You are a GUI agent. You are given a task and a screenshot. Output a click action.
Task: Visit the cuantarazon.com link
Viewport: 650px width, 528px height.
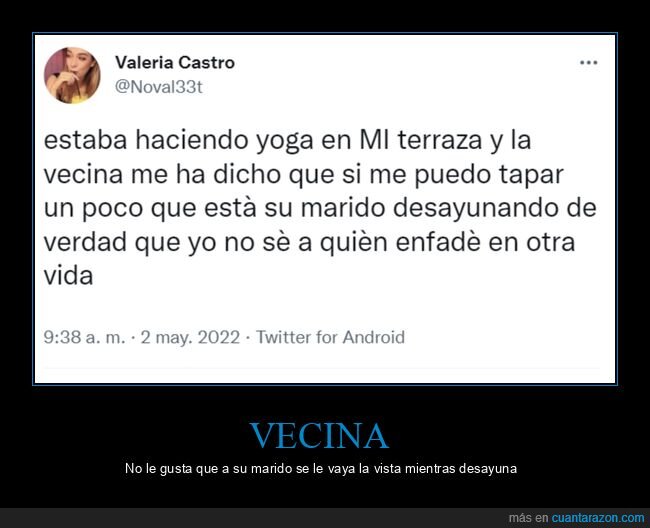pyautogui.click(x=598, y=518)
